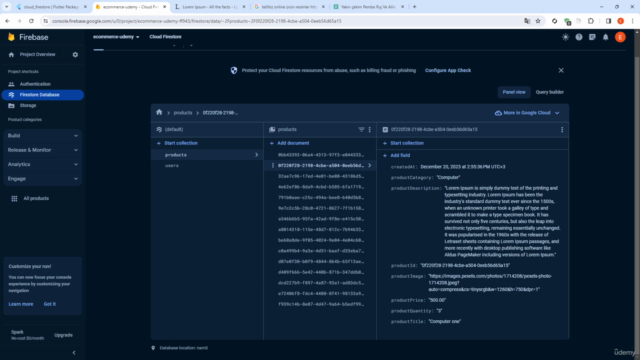Switch to Query builder
The image size is (640, 360).
tap(549, 92)
